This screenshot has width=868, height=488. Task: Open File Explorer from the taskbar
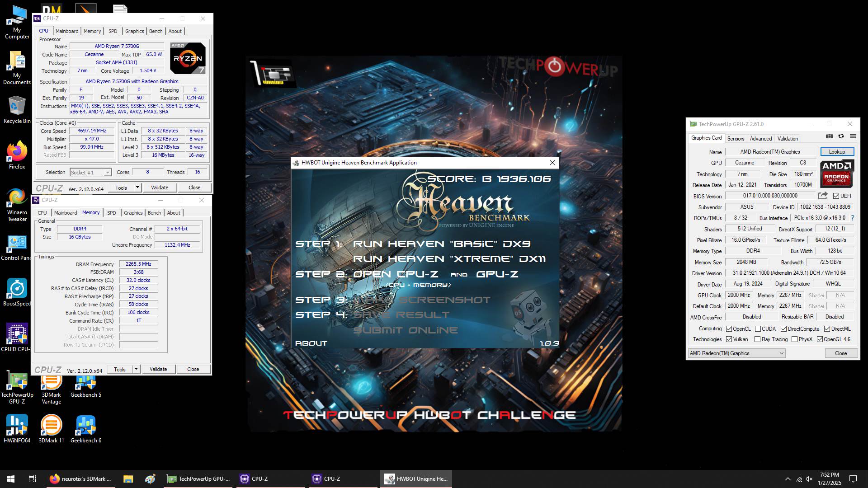click(x=128, y=479)
